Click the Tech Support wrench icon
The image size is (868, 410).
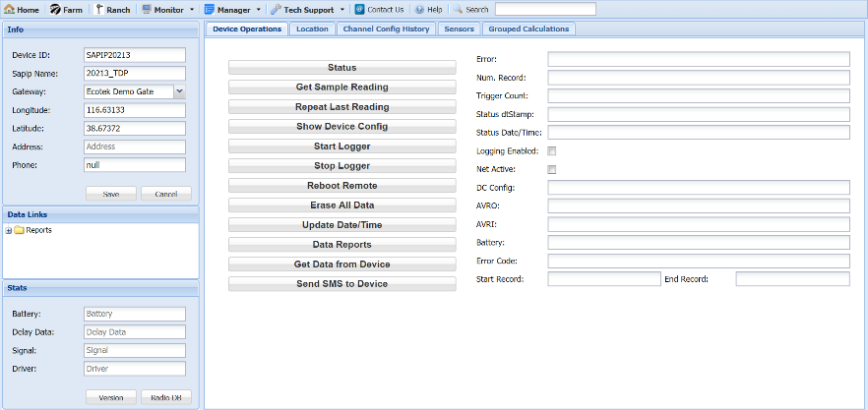point(277,9)
